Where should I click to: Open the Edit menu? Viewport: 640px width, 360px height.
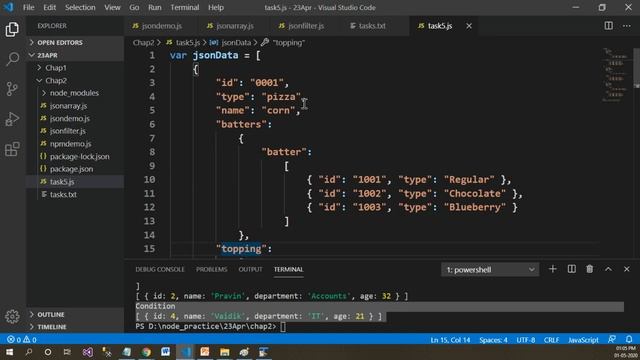pyautogui.click(x=49, y=7)
